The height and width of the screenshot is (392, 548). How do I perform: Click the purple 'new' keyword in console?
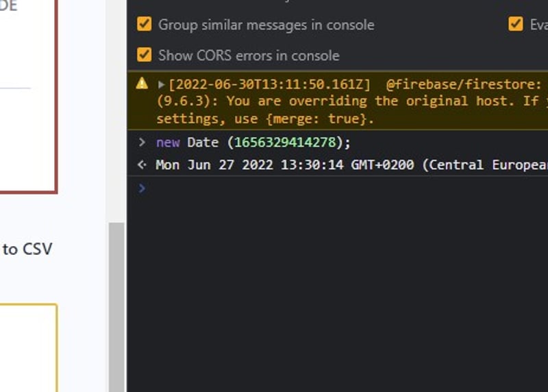pyautogui.click(x=168, y=143)
